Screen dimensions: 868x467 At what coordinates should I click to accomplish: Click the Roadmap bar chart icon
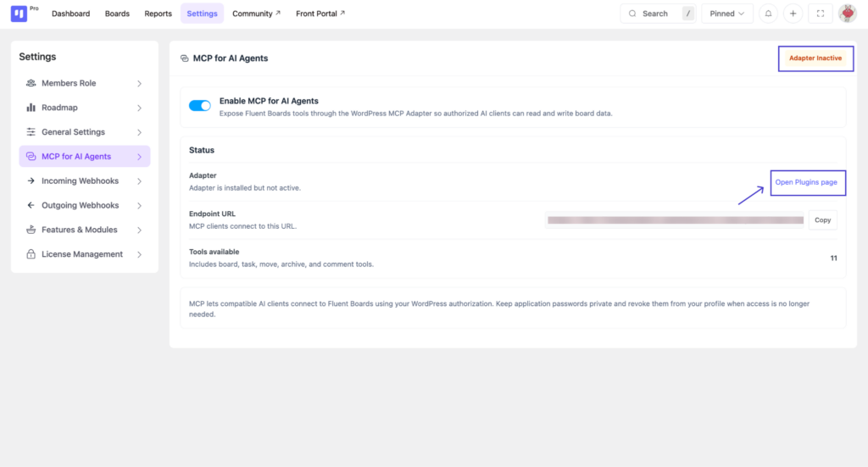point(31,108)
